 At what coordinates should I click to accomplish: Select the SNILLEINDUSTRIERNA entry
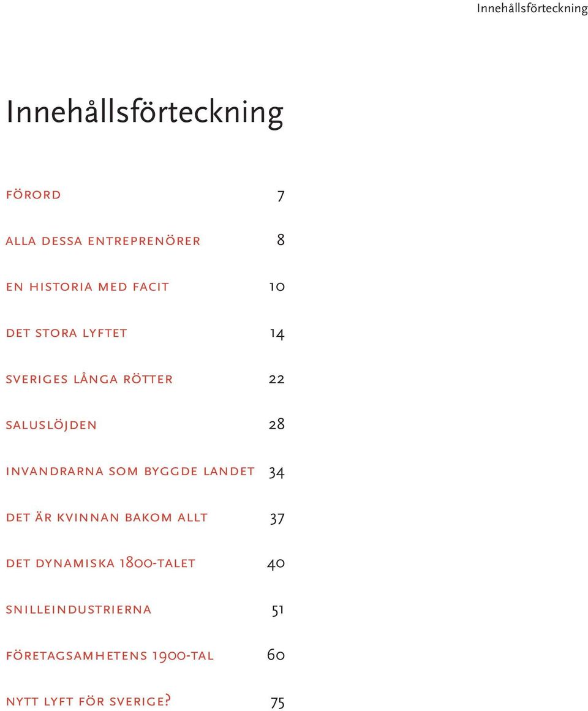[79, 609]
